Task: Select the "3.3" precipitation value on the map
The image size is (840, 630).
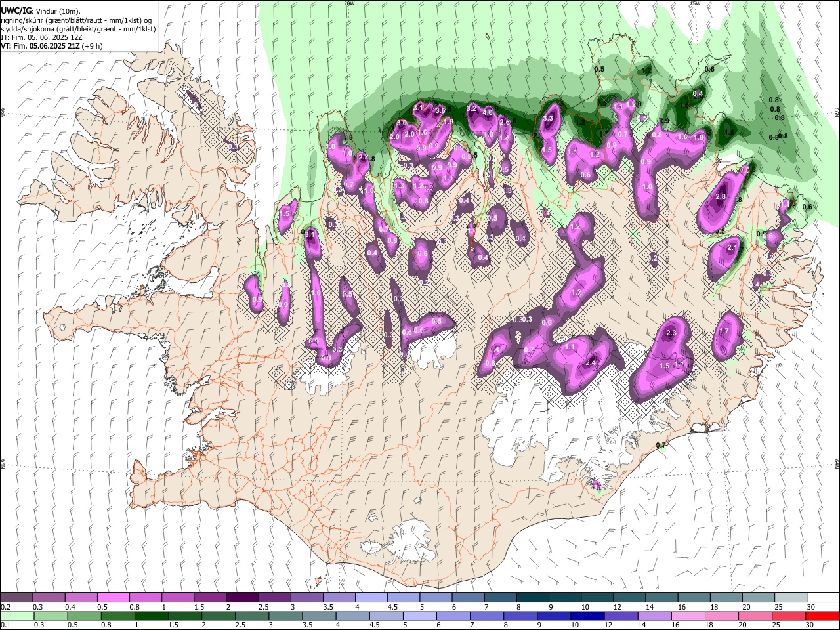Action: click(x=548, y=119)
